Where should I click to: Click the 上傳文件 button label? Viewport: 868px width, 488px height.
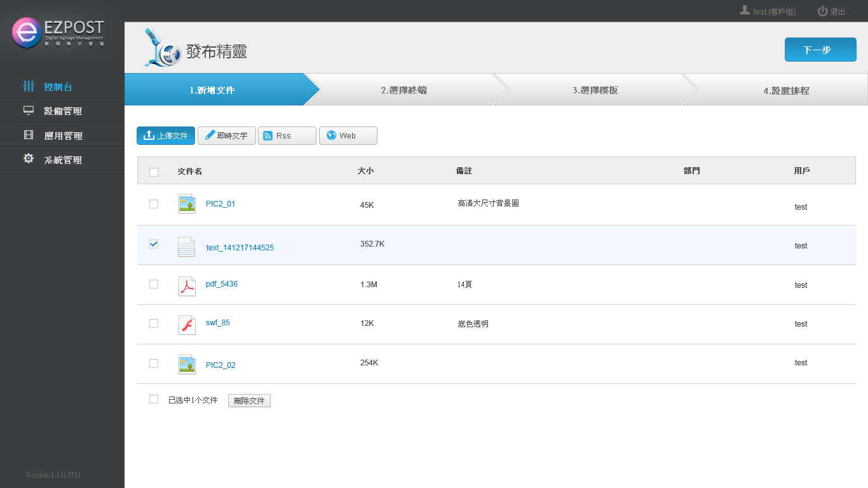[x=172, y=136]
